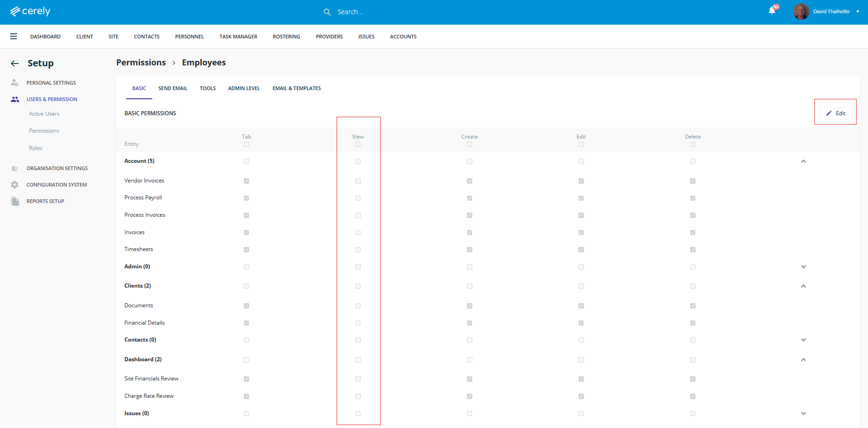Click the Reports Setup document icon
868x428 pixels.
[x=15, y=201]
